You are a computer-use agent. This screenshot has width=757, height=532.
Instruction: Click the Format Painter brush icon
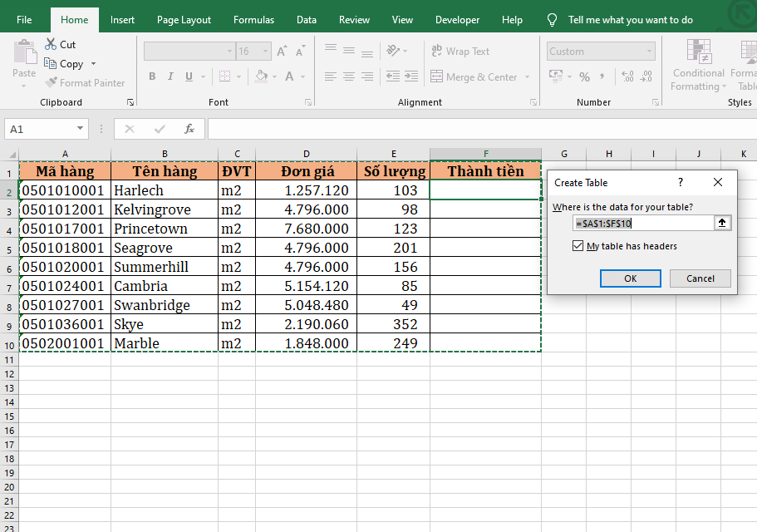(52, 83)
